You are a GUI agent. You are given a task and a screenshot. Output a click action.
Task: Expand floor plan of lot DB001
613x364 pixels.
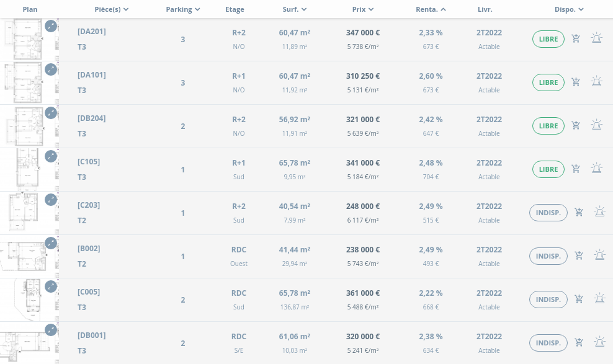(x=51, y=330)
